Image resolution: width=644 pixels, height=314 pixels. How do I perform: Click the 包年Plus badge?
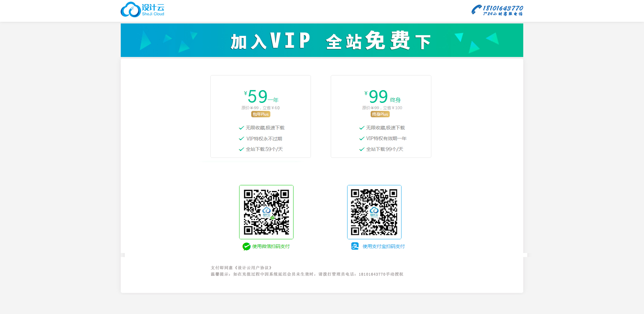261,114
